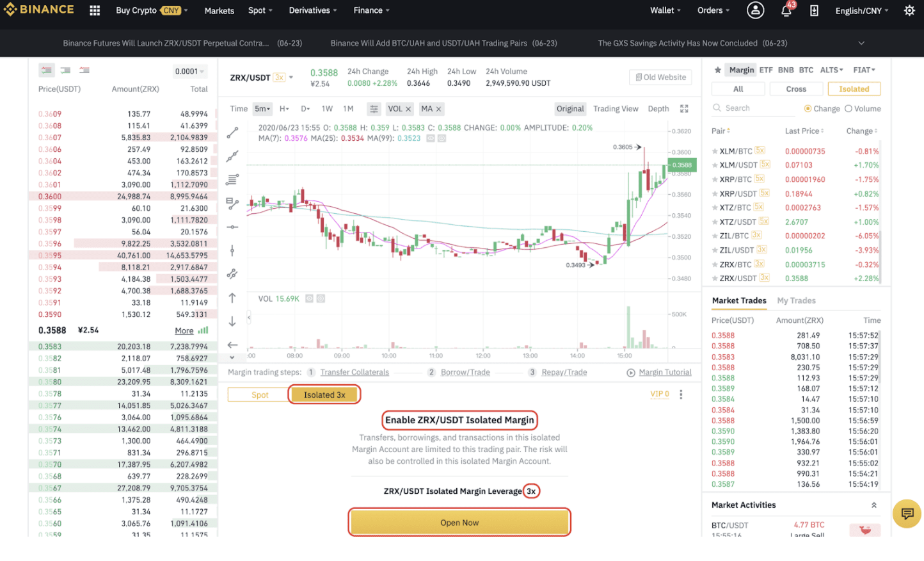The image size is (924, 561).
Task: Favorite the ZRX/USDT pair star
Action: (x=715, y=279)
